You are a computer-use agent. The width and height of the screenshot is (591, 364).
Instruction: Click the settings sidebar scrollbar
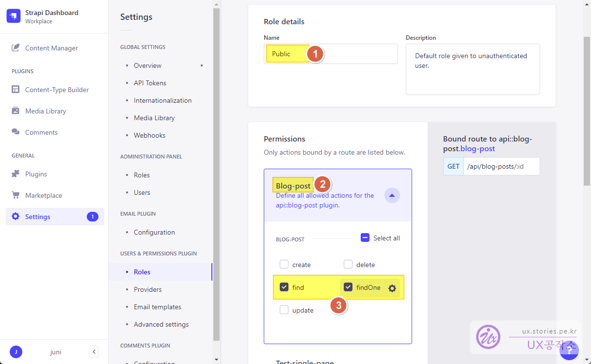216,174
